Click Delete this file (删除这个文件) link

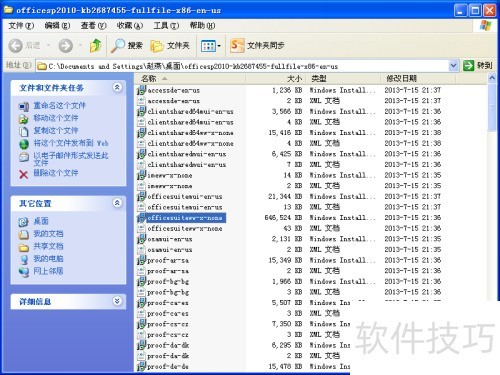pos(56,173)
